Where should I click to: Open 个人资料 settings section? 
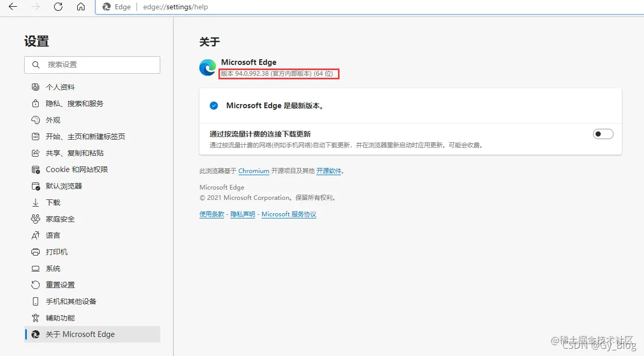coord(92,87)
